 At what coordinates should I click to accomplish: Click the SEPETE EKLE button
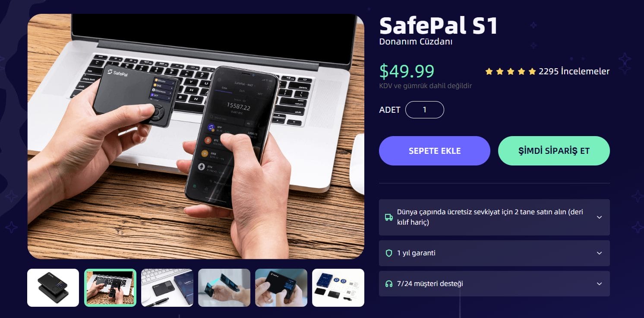pyautogui.click(x=435, y=151)
